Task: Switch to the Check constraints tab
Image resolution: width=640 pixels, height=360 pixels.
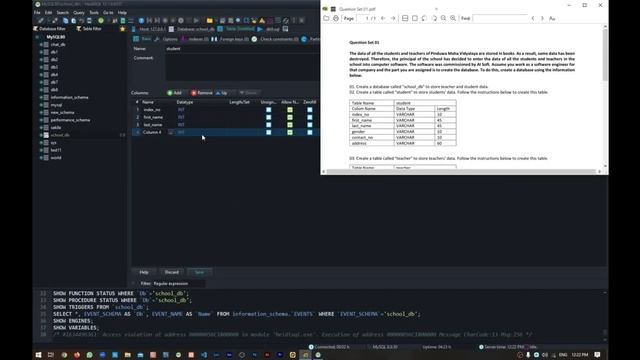Action: point(276,39)
